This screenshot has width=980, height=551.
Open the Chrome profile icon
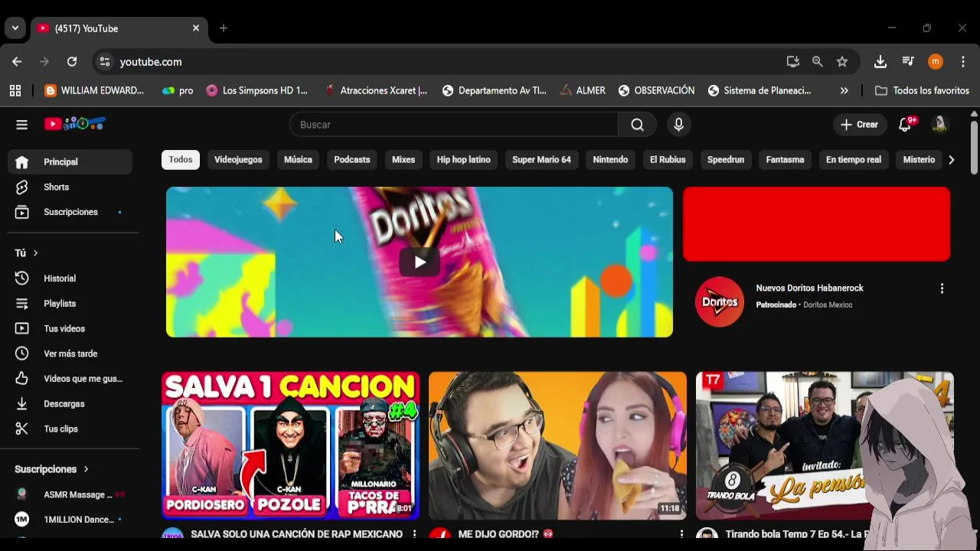[936, 62]
